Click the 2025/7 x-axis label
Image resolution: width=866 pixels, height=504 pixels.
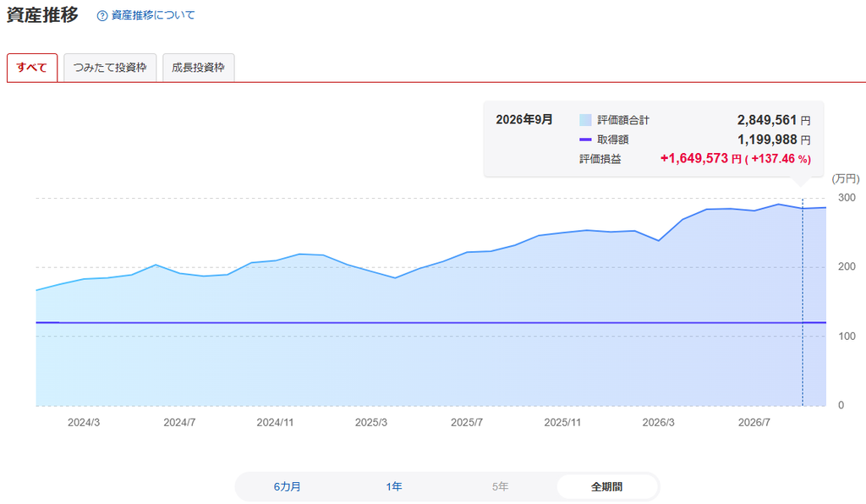click(467, 422)
